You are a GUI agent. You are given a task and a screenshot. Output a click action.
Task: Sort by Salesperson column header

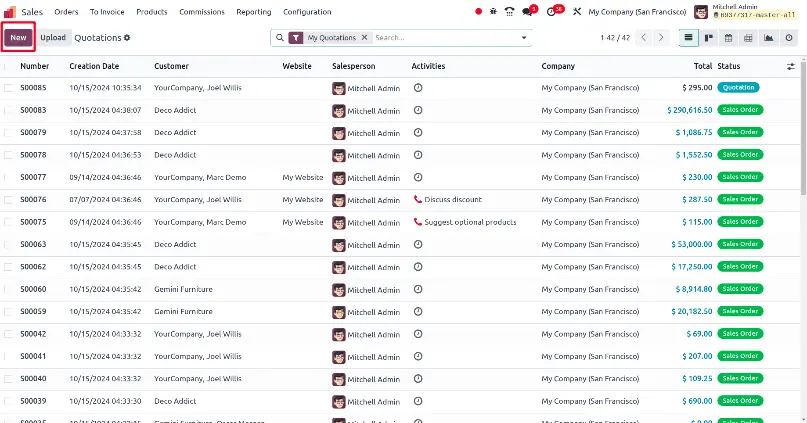click(x=354, y=66)
